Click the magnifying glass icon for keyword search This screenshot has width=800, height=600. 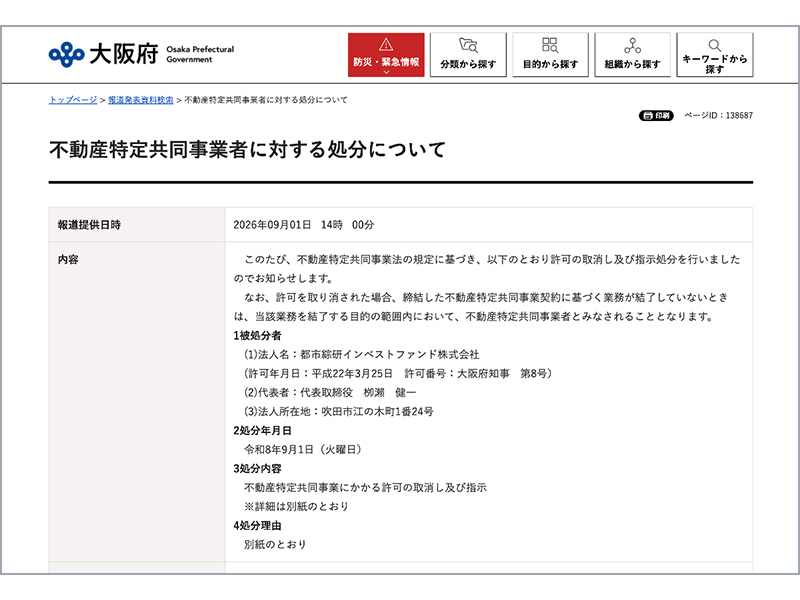(715, 45)
